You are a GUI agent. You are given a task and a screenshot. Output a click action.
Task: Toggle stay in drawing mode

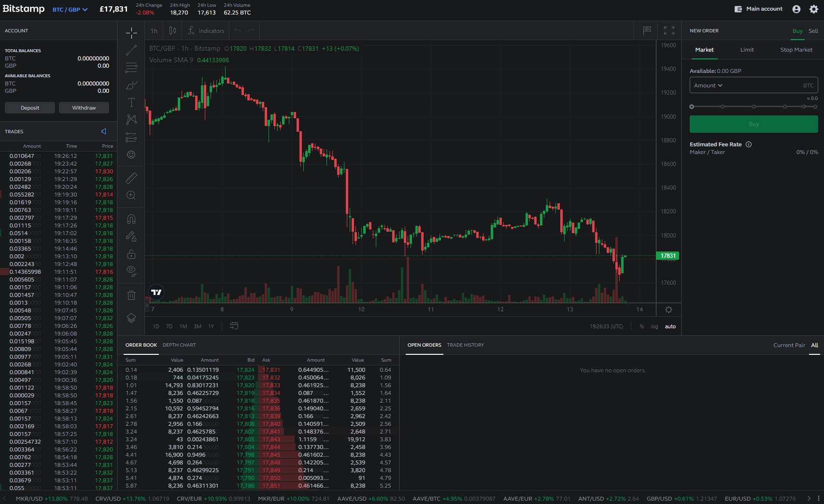131,237
